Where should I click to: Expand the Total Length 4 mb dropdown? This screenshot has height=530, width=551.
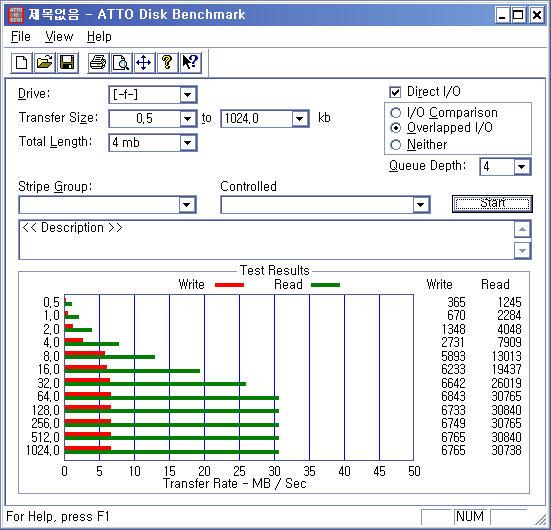click(188, 143)
